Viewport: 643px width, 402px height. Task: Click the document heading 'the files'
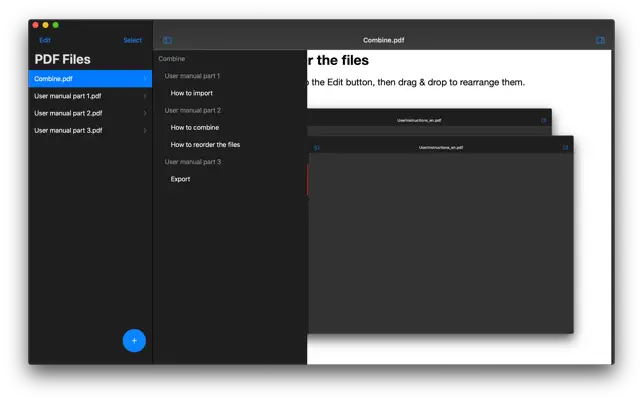click(342, 60)
